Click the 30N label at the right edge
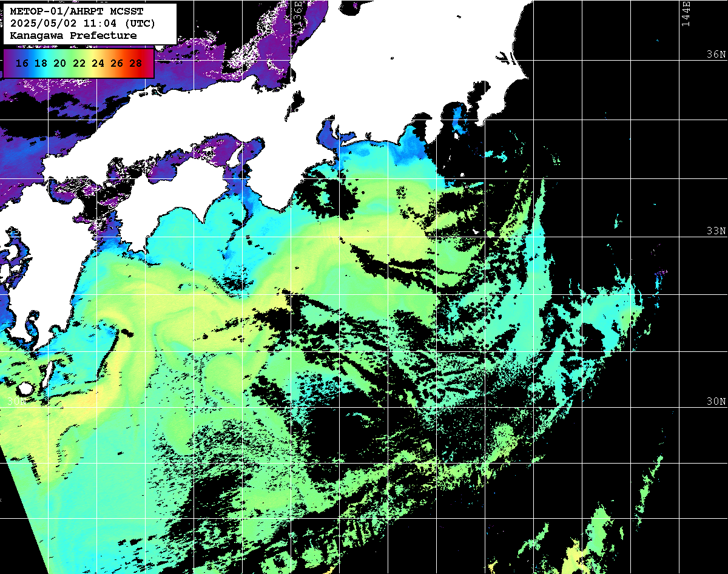Screen dimensions: 728x574 [716, 401]
